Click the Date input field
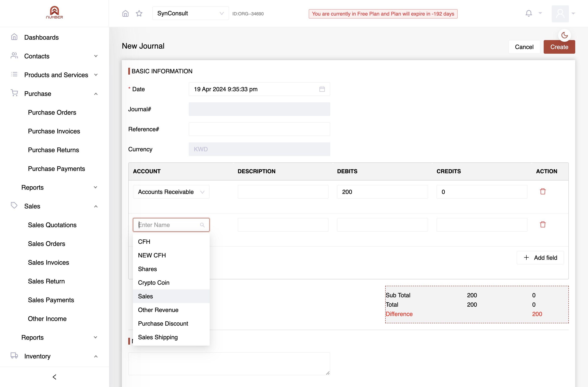The width and height of the screenshot is (588, 387). pyautogui.click(x=259, y=89)
